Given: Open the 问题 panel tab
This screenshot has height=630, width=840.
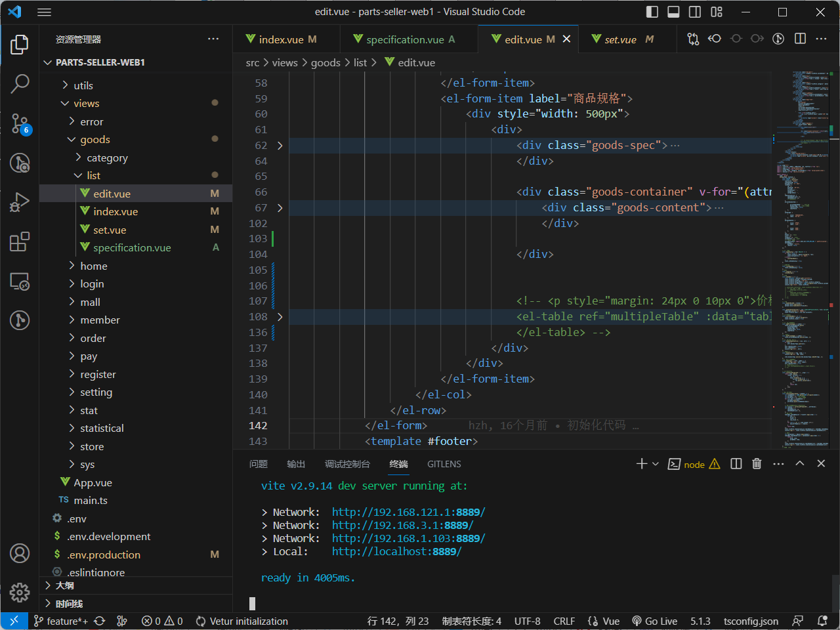Looking at the screenshot, I should pos(259,464).
